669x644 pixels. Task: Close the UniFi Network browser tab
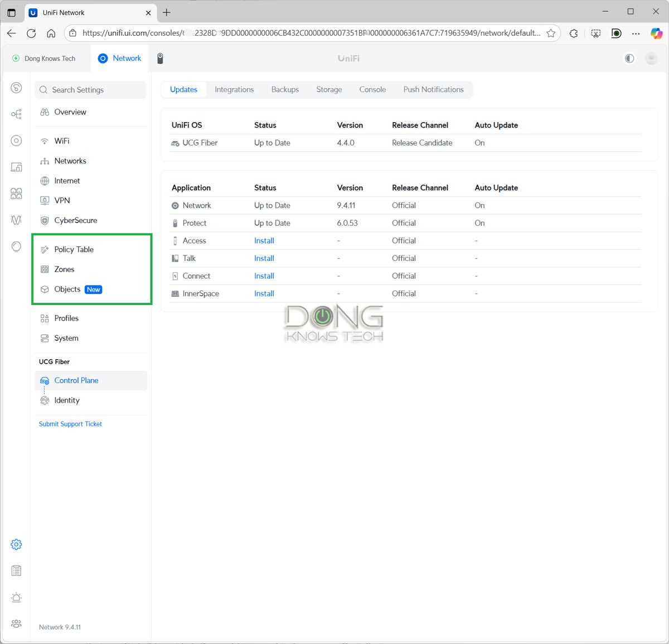pos(148,12)
